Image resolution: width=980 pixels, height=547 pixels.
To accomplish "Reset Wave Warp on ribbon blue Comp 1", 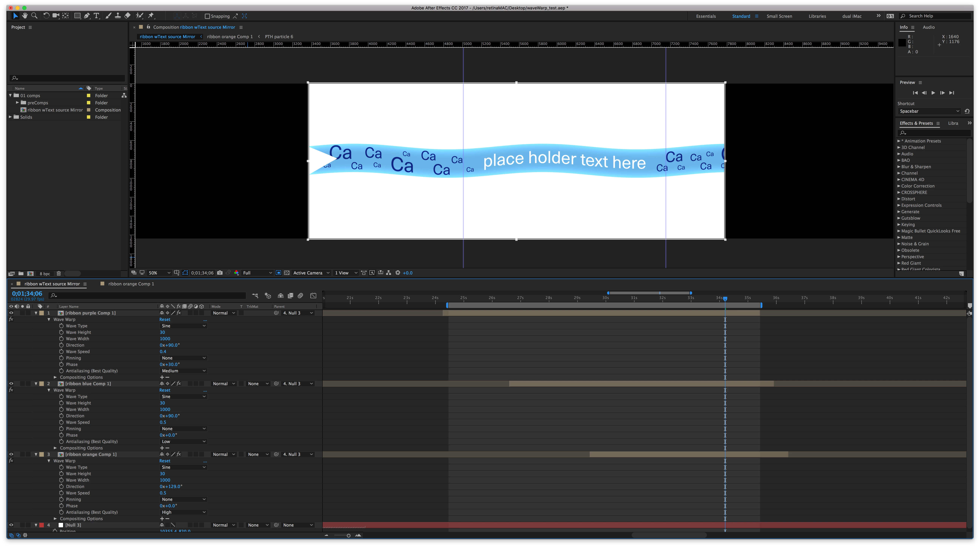I will [165, 390].
